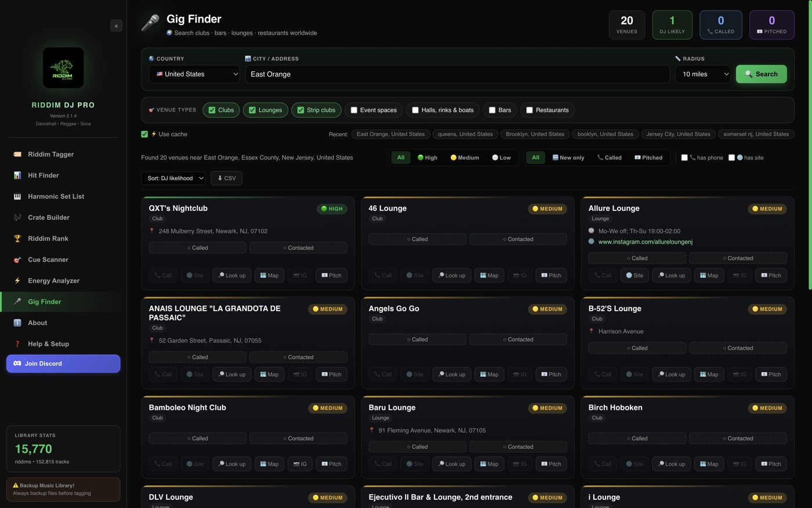This screenshot has height=508, width=812.
Task: Open the Country dropdown
Action: tap(194, 74)
